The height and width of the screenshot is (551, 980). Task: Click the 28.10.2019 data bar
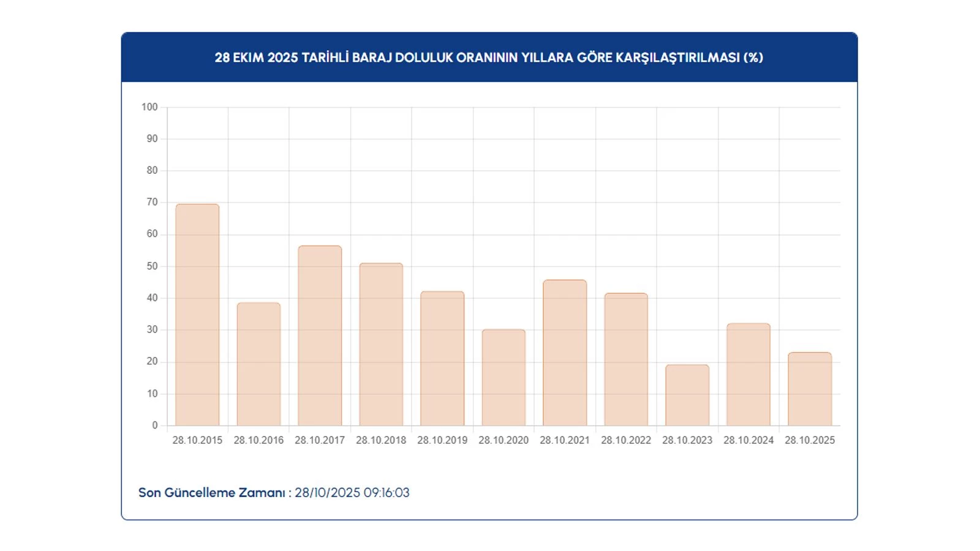tap(442, 358)
